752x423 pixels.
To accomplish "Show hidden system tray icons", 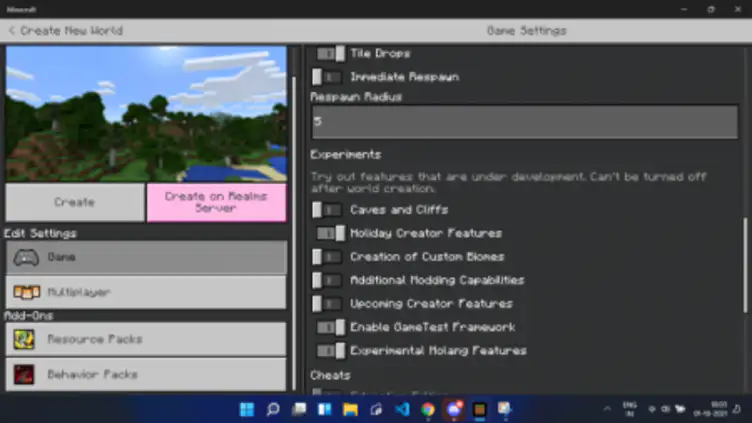I will 607,409.
